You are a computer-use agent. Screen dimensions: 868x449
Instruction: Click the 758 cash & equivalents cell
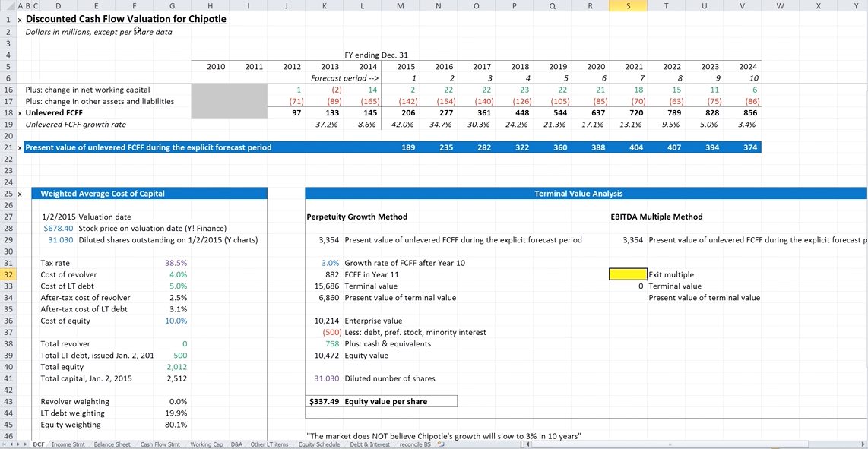pos(331,344)
